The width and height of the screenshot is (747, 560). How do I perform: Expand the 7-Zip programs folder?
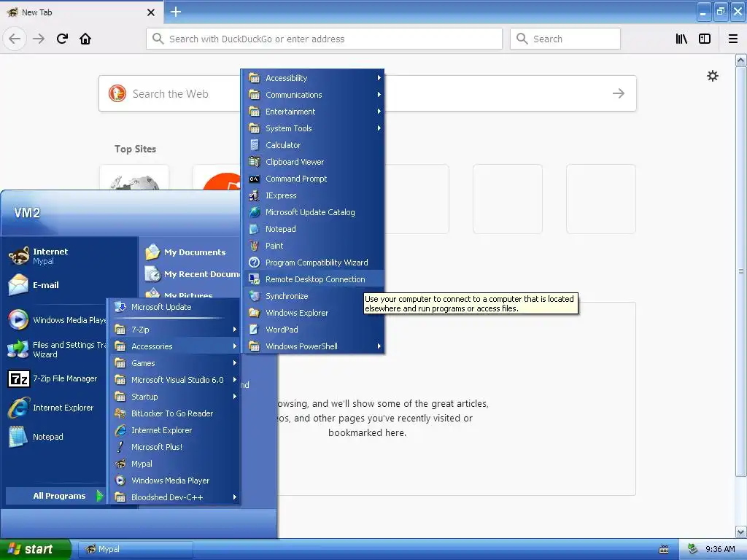175,330
